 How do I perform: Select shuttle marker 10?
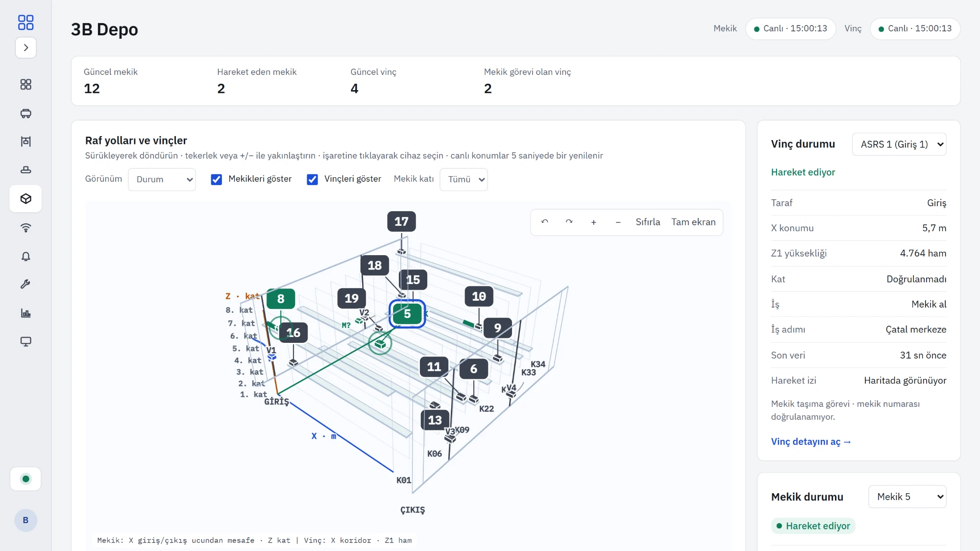[479, 296]
